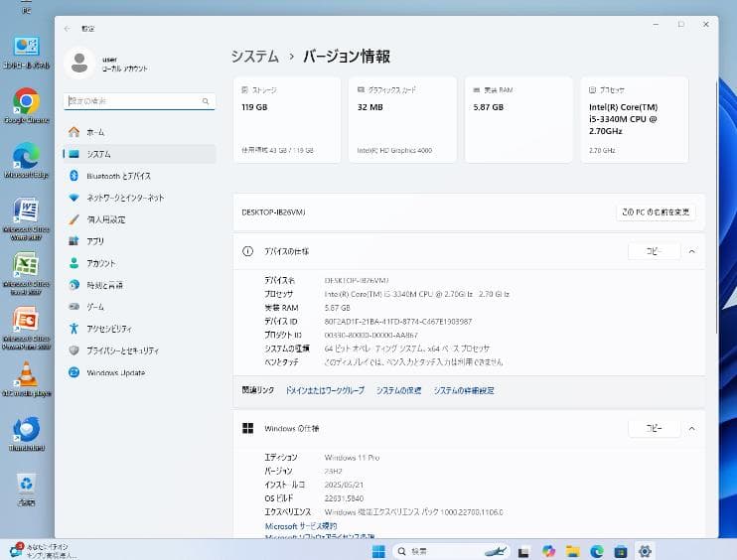Click the プライバシーとセキュリティ shield icon

(74, 350)
